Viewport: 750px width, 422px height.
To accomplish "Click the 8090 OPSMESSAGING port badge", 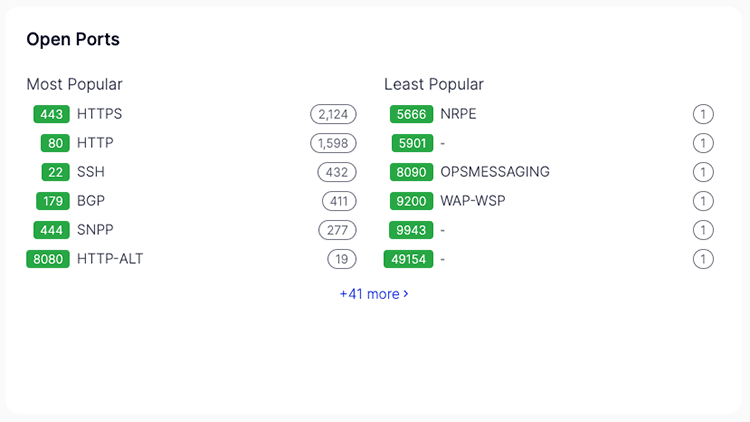I will pyautogui.click(x=411, y=172).
